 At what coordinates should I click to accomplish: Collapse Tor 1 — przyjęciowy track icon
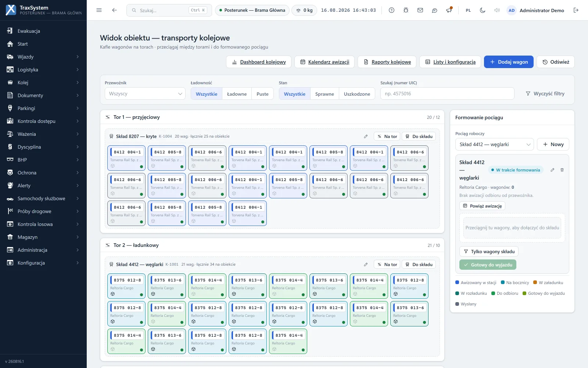108,117
